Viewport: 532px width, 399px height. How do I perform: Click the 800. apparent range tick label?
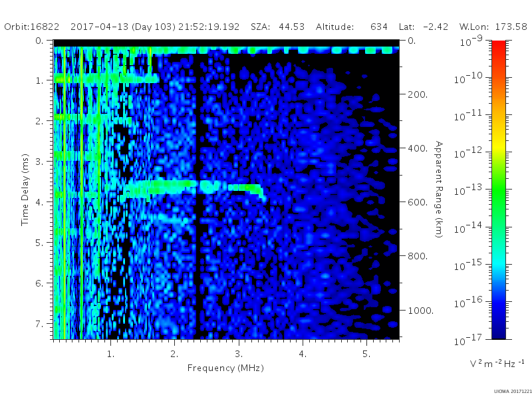pyautogui.click(x=418, y=256)
